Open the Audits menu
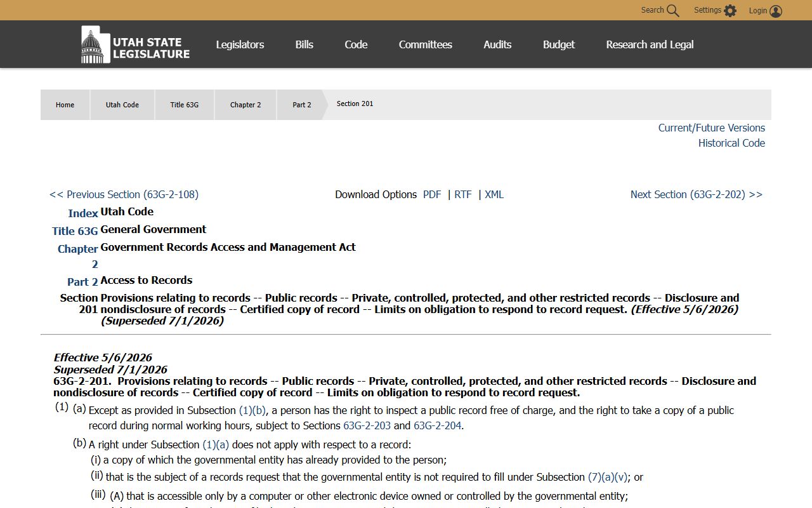The width and height of the screenshot is (812, 508). pos(497,44)
